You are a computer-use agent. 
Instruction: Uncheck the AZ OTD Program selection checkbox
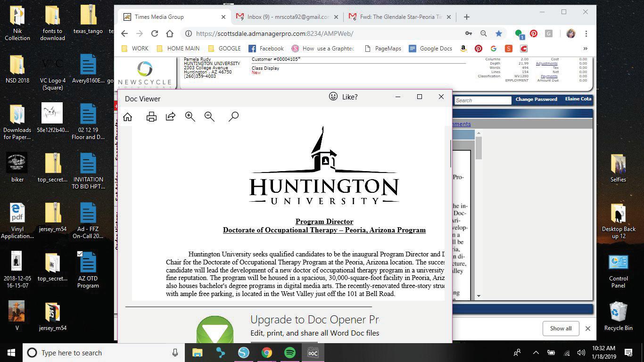[x=80, y=254]
